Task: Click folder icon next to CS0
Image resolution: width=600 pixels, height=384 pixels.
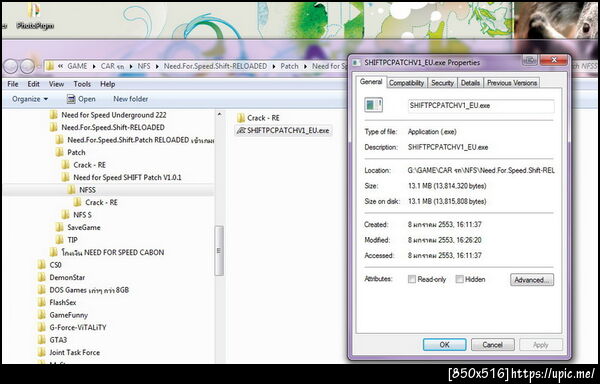Action: coord(42,265)
